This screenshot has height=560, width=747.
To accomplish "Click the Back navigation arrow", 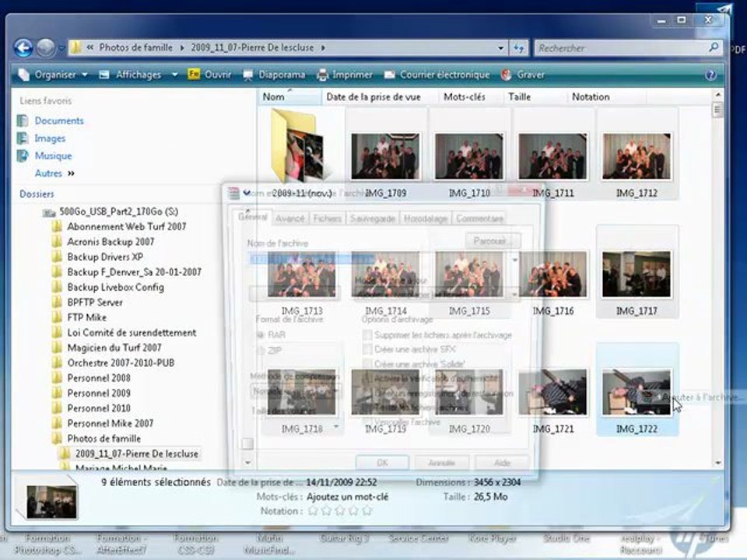I will click(x=23, y=47).
